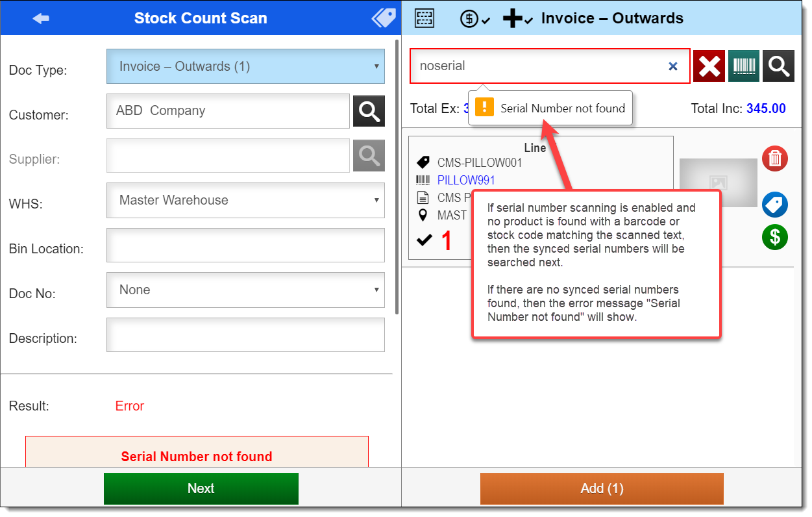The width and height of the screenshot is (812, 517).
Task: Open the blue tag icon on the line
Action: tap(775, 205)
